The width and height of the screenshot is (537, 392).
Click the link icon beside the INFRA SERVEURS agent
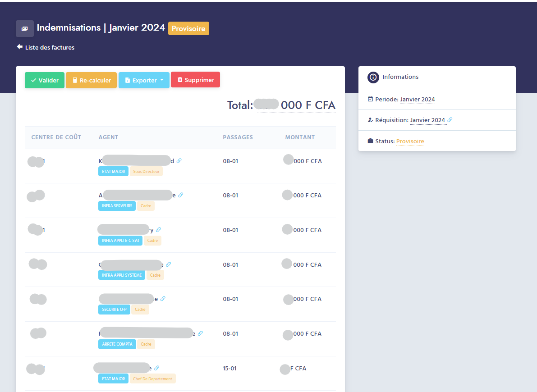click(181, 195)
